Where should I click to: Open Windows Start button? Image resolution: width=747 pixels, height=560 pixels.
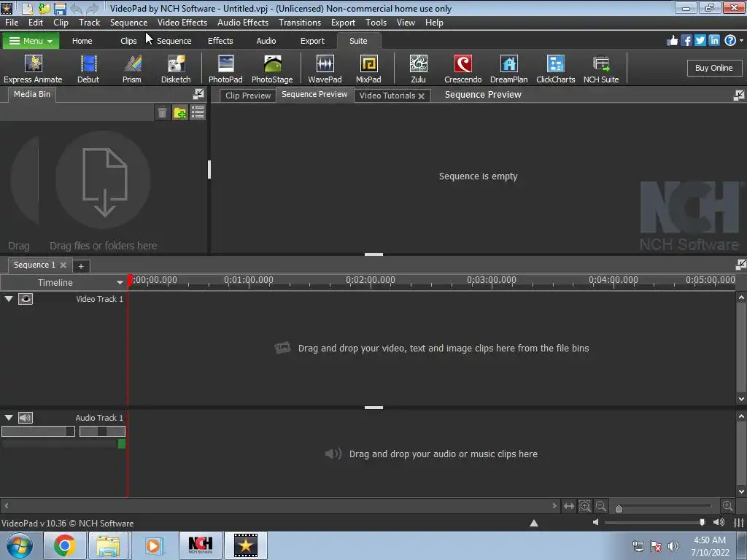coord(20,545)
